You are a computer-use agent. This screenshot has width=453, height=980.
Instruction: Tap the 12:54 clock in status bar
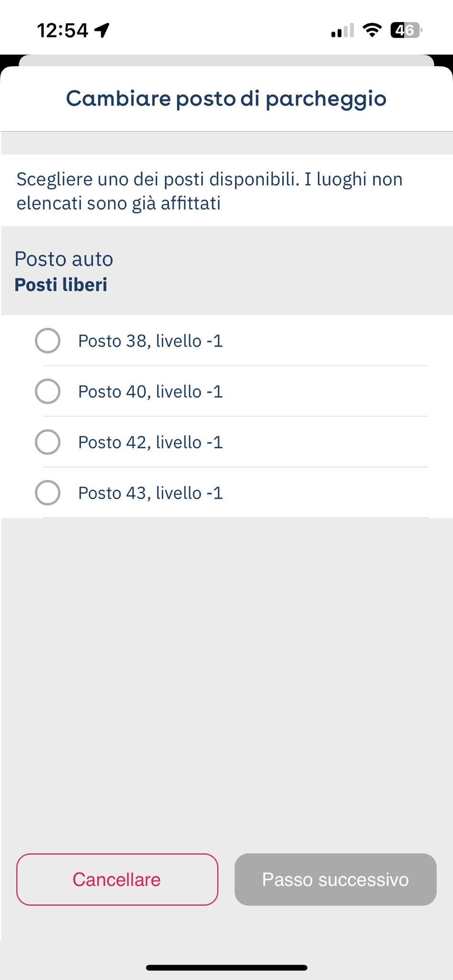[63, 31]
